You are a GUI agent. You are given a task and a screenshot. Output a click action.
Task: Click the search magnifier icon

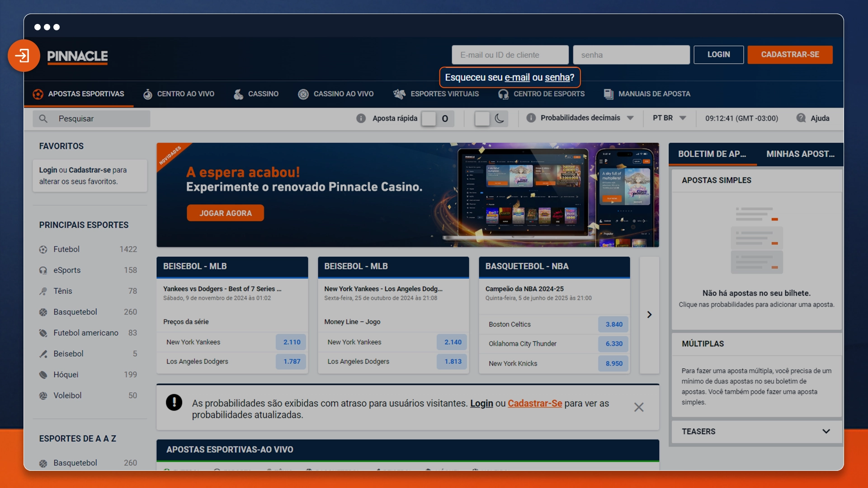click(43, 118)
